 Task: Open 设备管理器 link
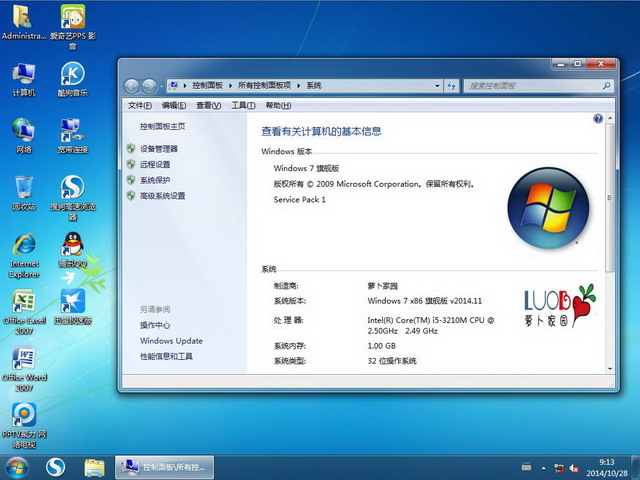pyautogui.click(x=159, y=149)
